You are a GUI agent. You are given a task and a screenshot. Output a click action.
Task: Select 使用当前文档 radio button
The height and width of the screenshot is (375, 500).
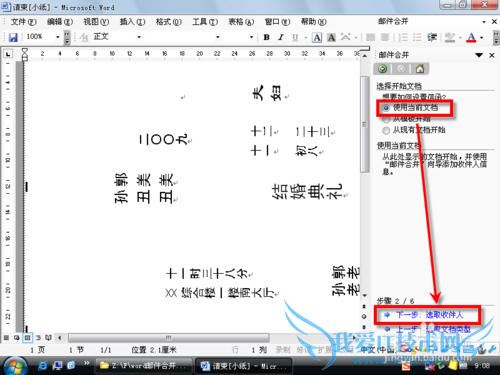point(386,108)
